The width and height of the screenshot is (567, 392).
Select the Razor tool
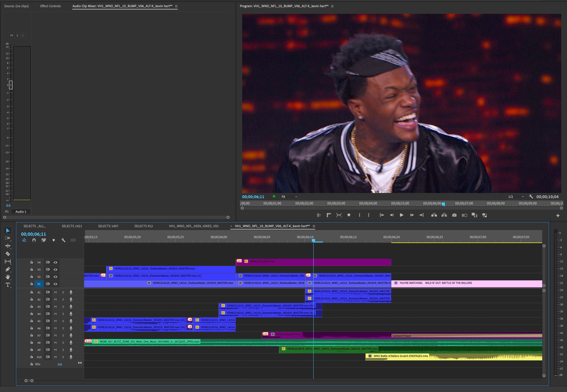[8, 254]
